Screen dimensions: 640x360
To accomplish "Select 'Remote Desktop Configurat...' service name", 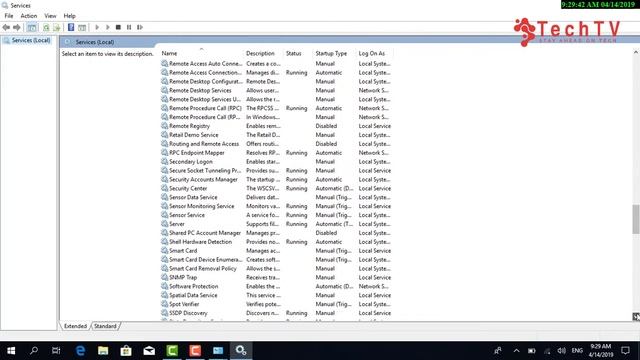I will tap(206, 82).
